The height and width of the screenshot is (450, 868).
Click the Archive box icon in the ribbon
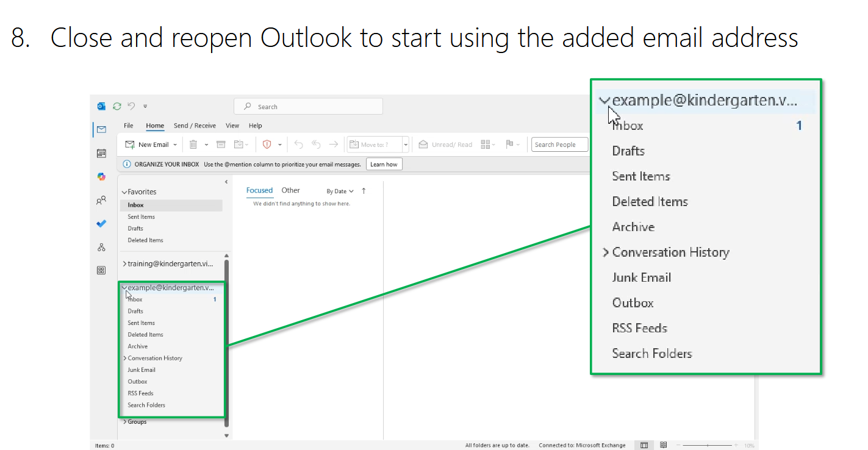click(221, 145)
